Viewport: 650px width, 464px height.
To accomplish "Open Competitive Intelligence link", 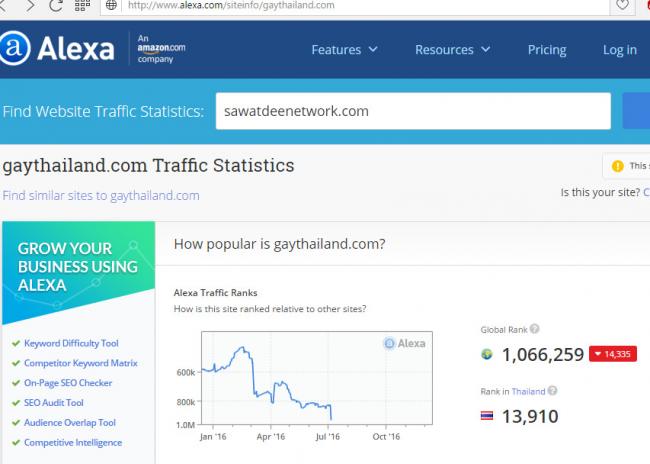I will 73,442.
